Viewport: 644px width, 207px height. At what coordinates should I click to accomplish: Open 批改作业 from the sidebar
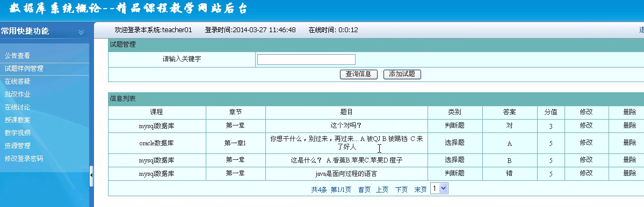point(17,94)
